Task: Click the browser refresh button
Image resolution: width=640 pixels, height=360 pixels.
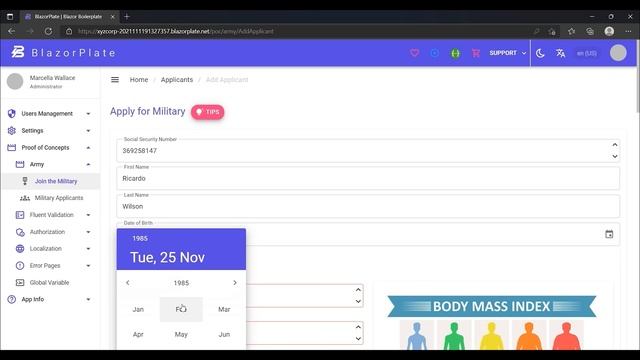Action: [48, 31]
